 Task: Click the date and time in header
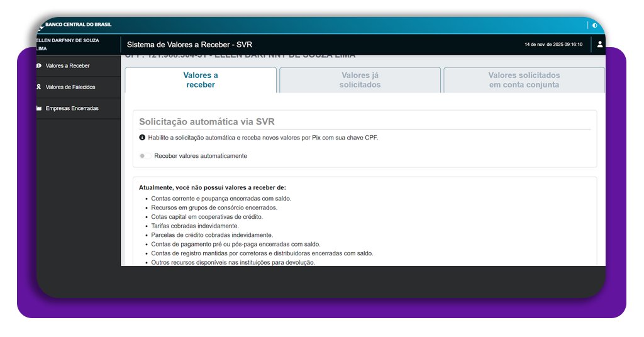point(553,45)
